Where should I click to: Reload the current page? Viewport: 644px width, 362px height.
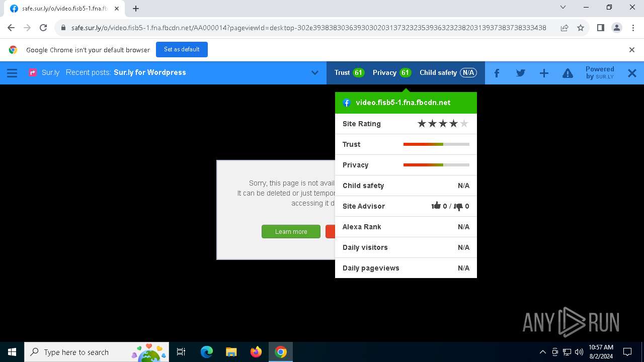coord(43,28)
